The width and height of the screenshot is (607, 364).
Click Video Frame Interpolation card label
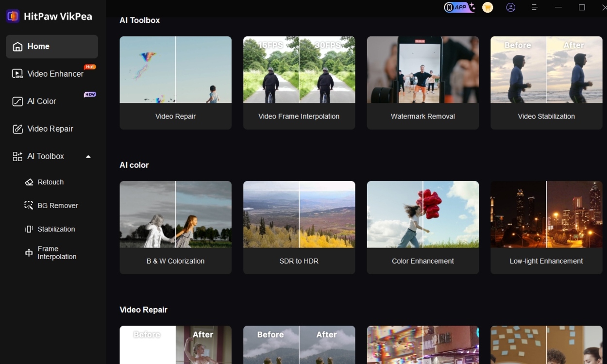tap(299, 116)
